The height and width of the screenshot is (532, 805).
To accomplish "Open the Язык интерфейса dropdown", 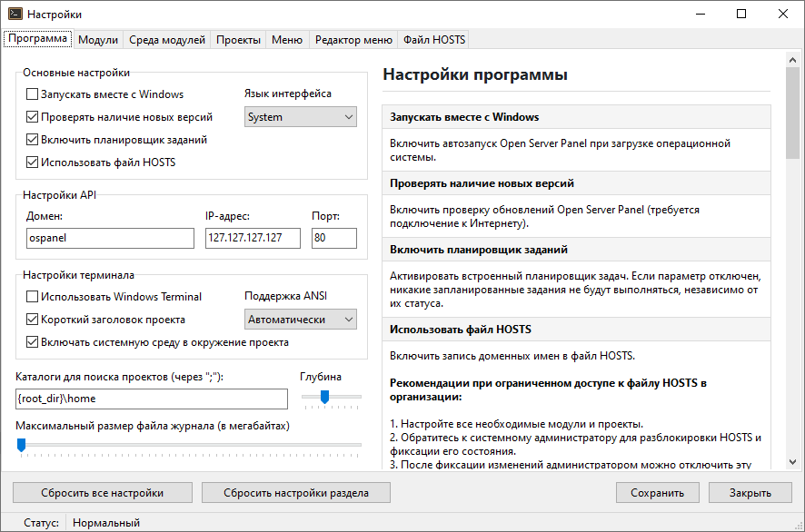I will pyautogui.click(x=301, y=117).
